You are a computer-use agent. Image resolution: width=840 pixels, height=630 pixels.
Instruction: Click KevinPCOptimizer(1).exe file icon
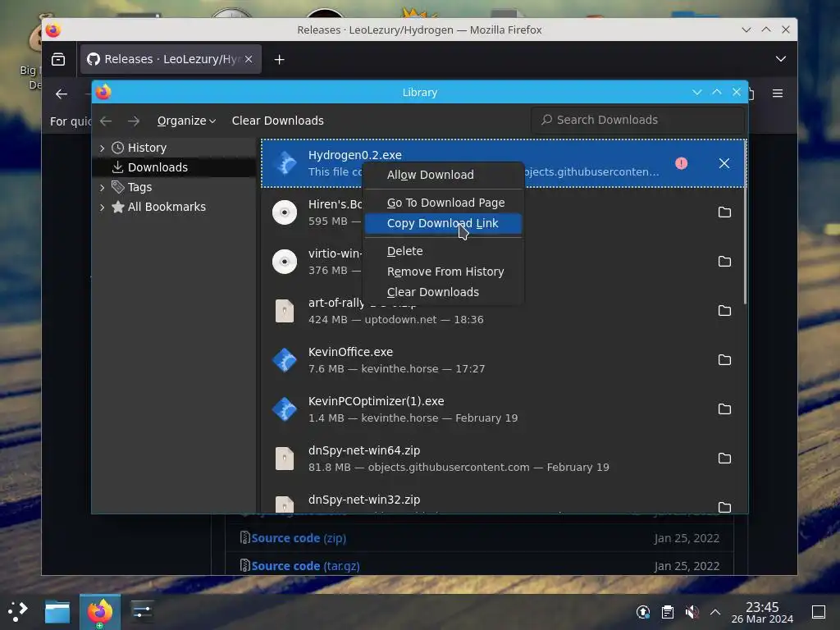[285, 410]
